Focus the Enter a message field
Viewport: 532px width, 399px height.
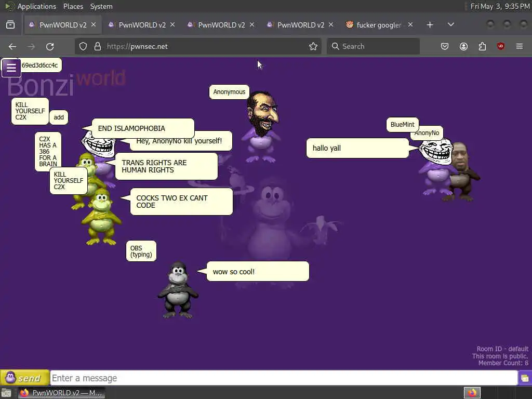(284, 378)
